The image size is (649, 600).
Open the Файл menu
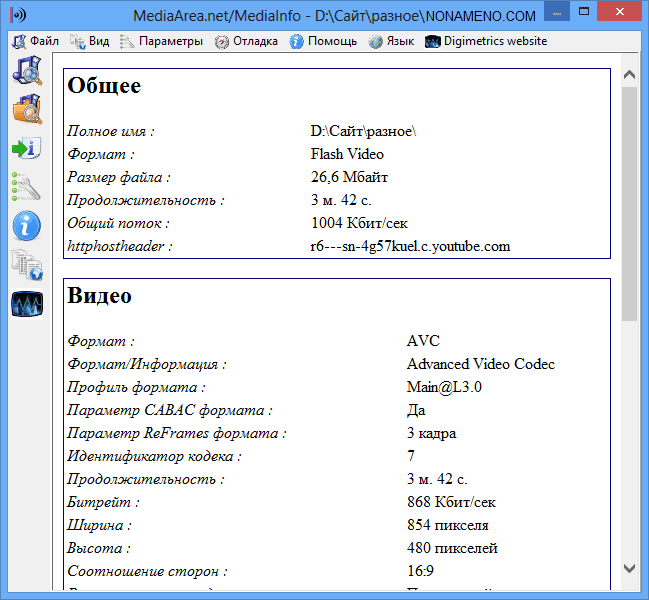click(36, 41)
